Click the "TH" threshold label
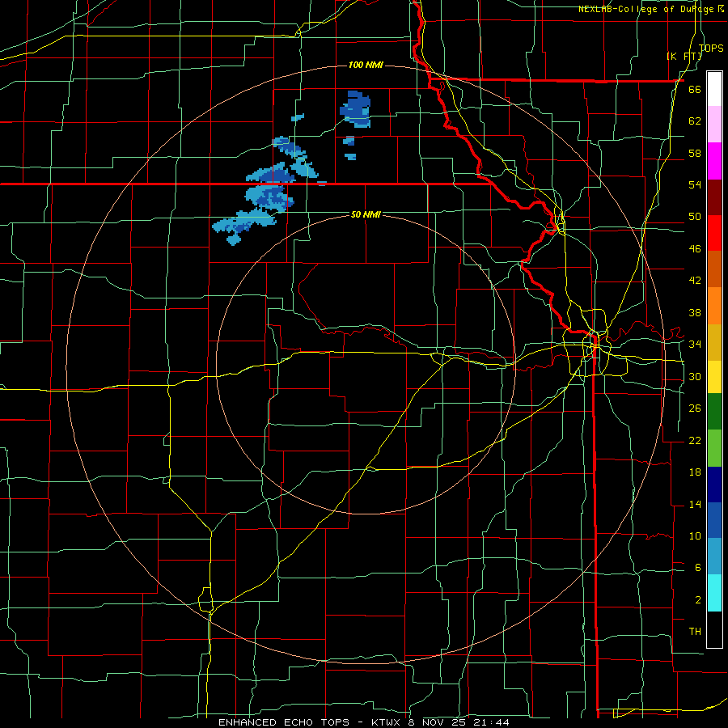This screenshot has width=728, height=728. point(695,631)
